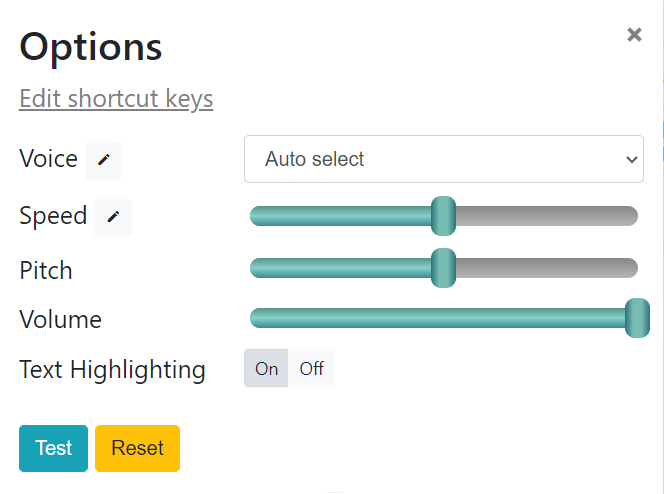
Task: Open the Voice Auto select dropdown
Action: click(444, 159)
